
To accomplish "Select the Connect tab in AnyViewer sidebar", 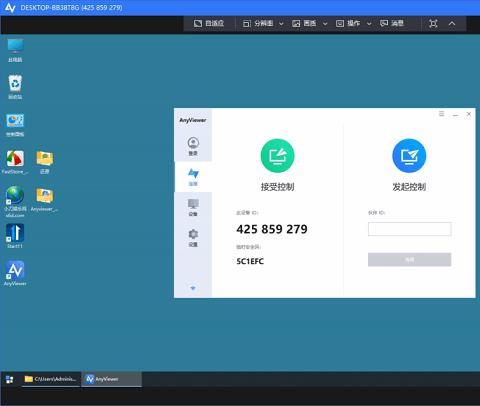I will coord(193,177).
